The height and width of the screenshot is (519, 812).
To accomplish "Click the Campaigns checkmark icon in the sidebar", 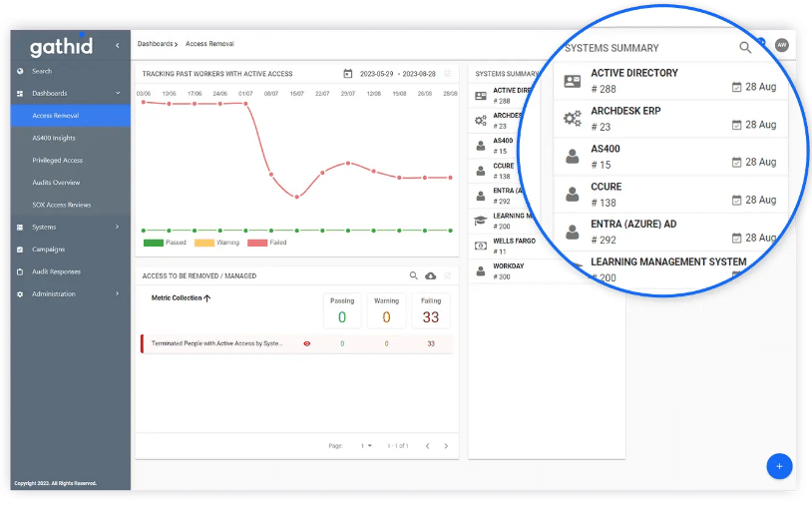I will pos(20,250).
